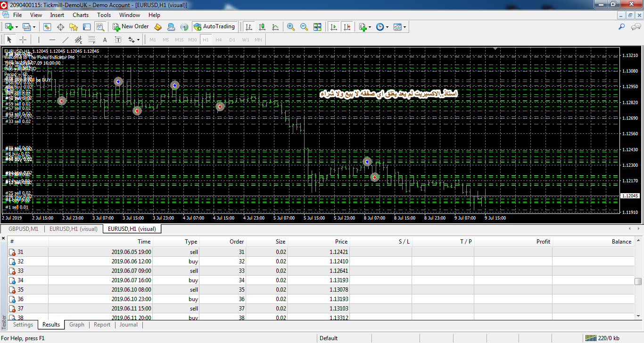Viewport: 644px width, 343px height.
Task: Switch to the GBPUSD,M1 chart tab
Action: click(23, 229)
